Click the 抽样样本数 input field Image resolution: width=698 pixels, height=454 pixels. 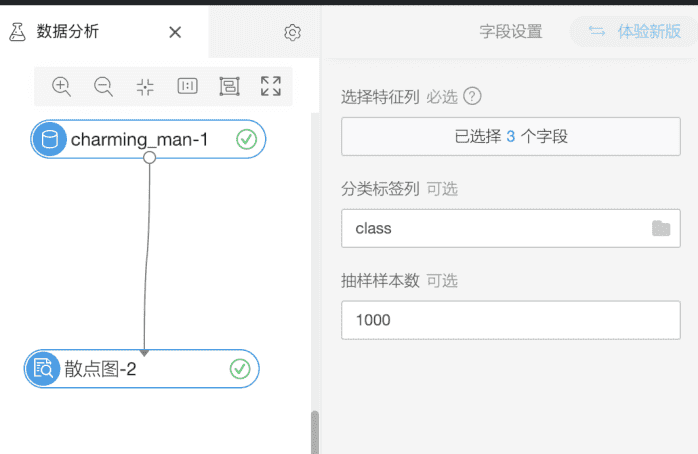tap(510, 320)
